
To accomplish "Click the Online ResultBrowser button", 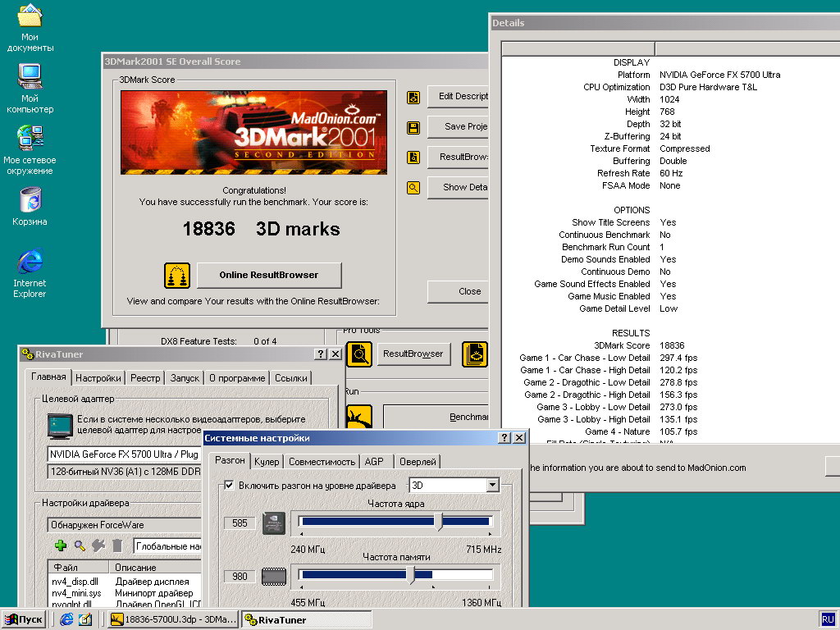I will pyautogui.click(x=269, y=276).
